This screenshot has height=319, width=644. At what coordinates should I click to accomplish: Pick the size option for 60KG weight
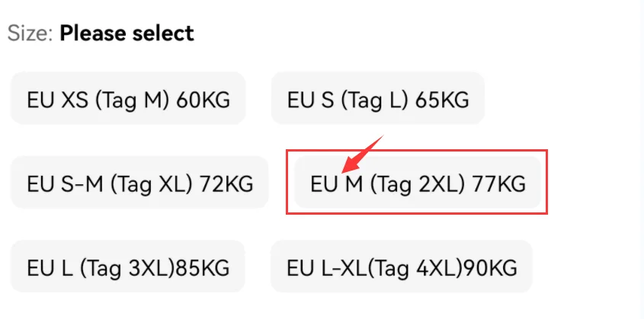click(x=127, y=99)
